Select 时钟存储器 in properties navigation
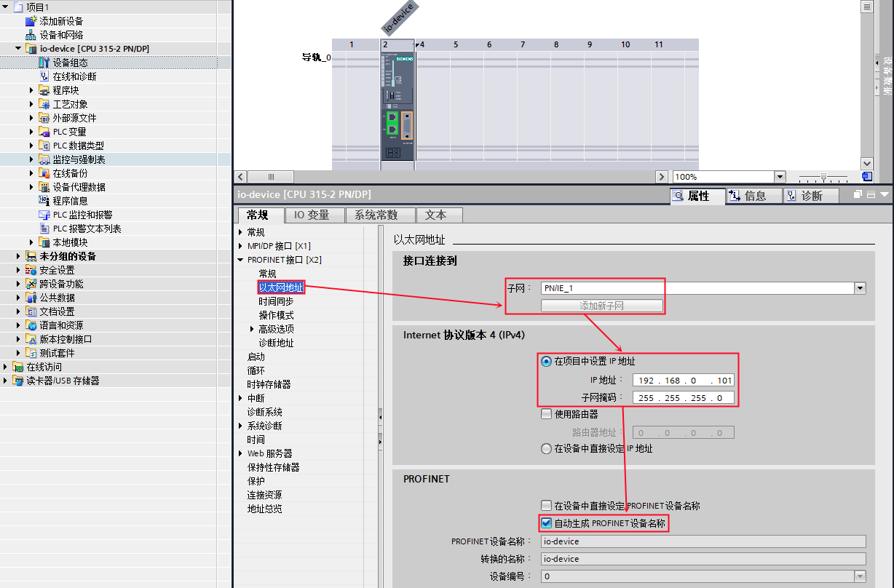894x588 pixels. click(x=269, y=384)
